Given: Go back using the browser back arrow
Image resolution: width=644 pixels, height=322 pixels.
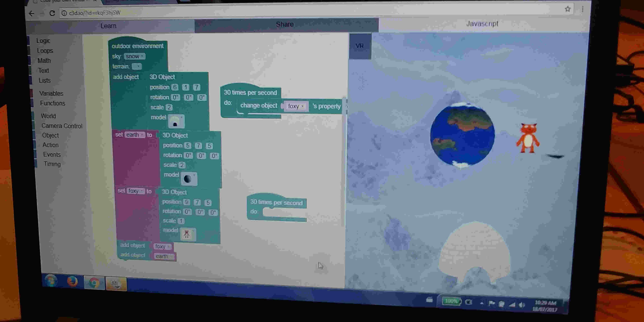Looking at the screenshot, I should coord(32,14).
